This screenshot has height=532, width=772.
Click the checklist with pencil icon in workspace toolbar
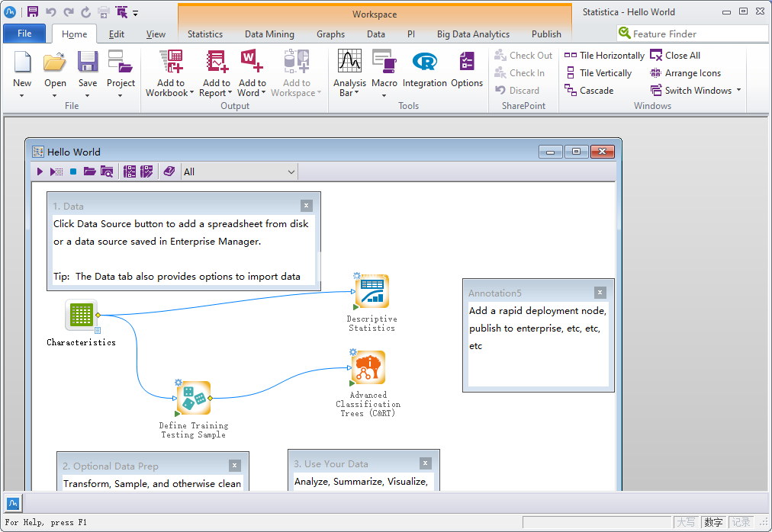coord(146,171)
